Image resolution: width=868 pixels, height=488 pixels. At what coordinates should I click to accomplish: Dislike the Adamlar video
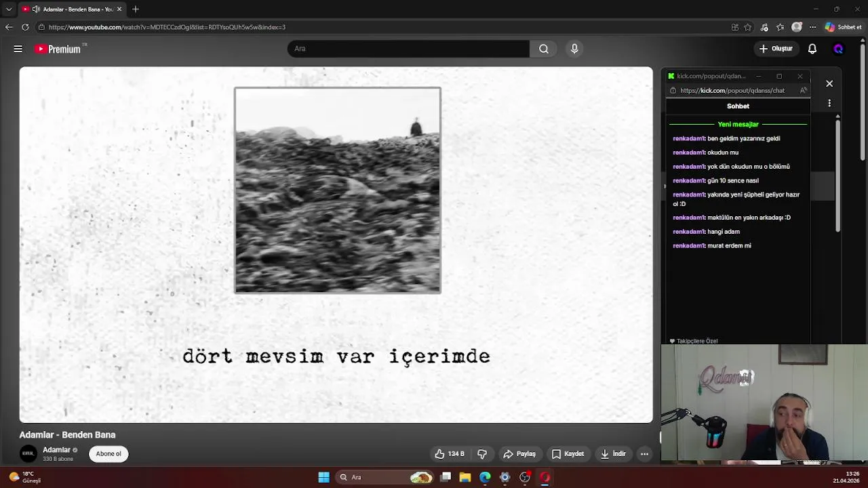click(x=482, y=454)
